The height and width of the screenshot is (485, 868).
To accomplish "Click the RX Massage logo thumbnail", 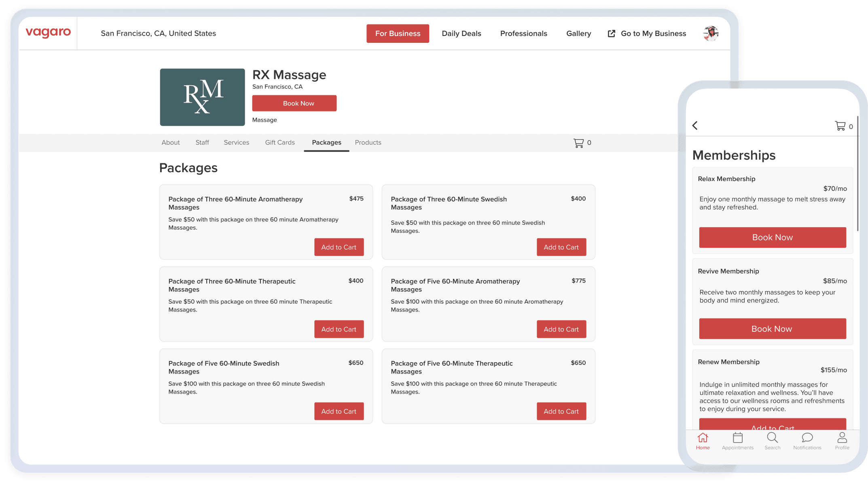I will tap(202, 97).
